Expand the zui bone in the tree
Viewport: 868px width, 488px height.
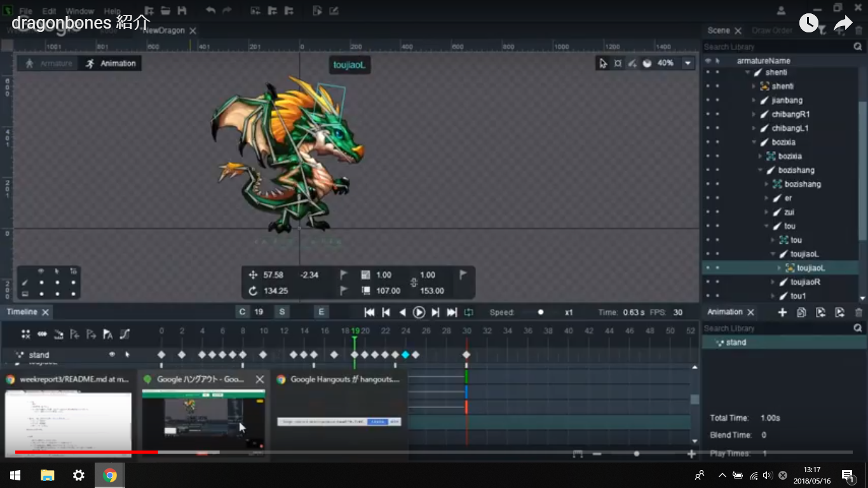point(768,212)
